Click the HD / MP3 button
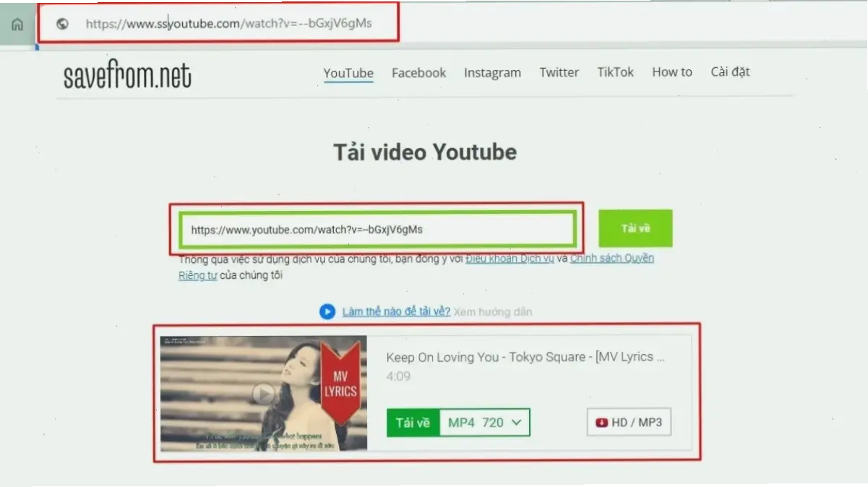This screenshot has width=868, height=487. point(629,423)
